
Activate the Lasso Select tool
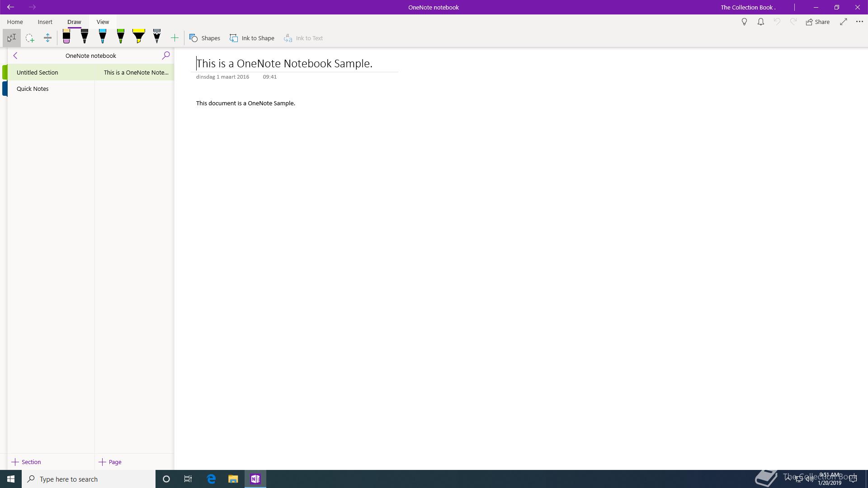[x=30, y=38]
